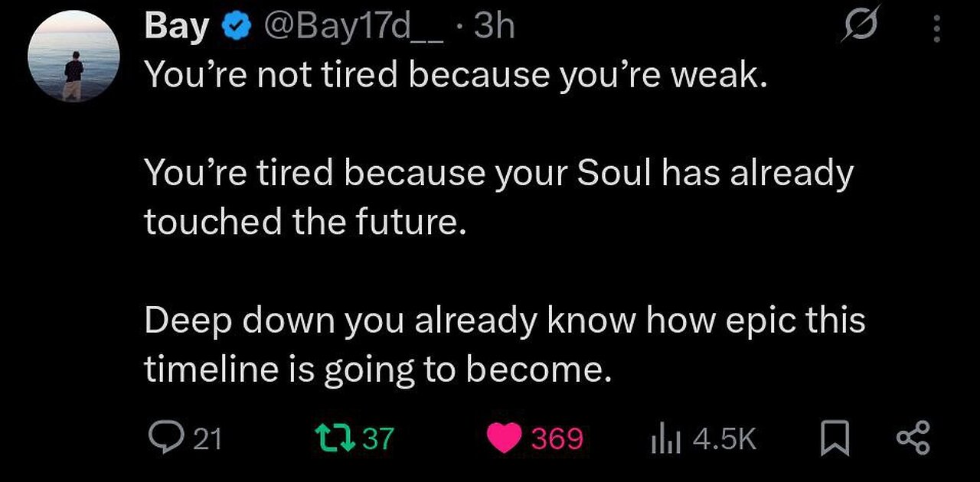
Task: Click the text "timeline is going to become."
Action: coord(379,370)
